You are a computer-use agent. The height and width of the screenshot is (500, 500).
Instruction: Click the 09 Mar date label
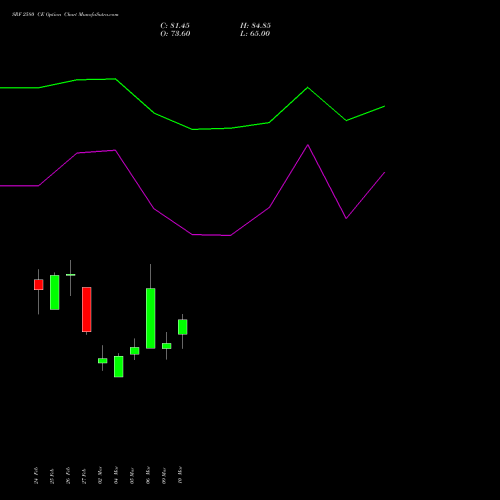coord(164,476)
